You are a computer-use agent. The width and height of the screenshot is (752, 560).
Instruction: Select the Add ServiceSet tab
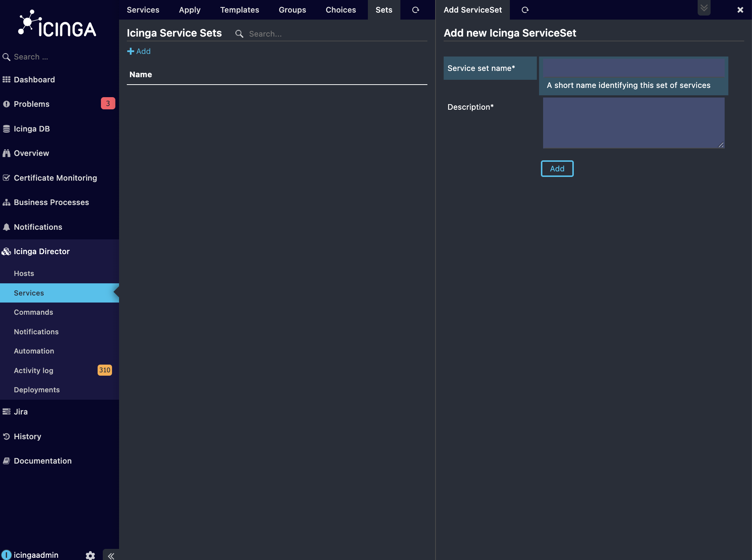coord(473,10)
